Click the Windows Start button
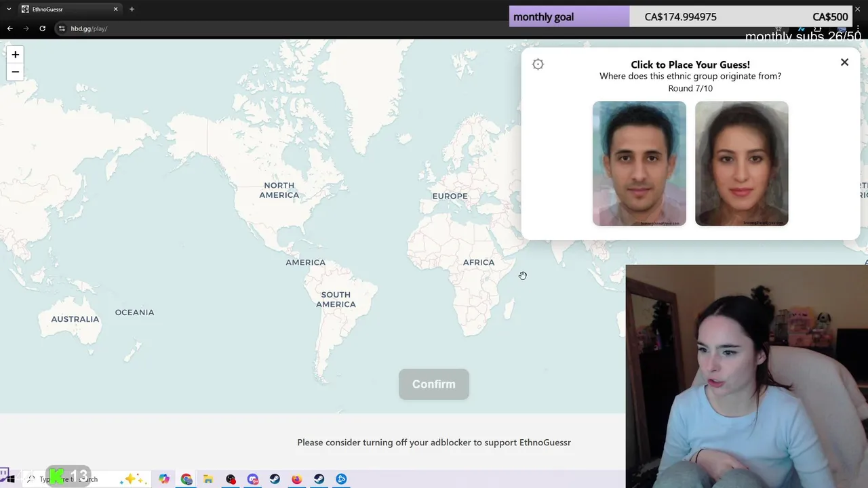This screenshot has height=488, width=868. coord(10,479)
